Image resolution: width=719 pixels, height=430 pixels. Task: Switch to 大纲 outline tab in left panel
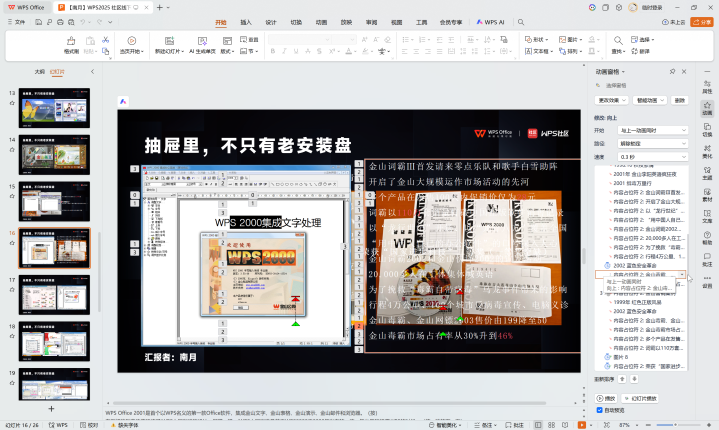[40, 72]
